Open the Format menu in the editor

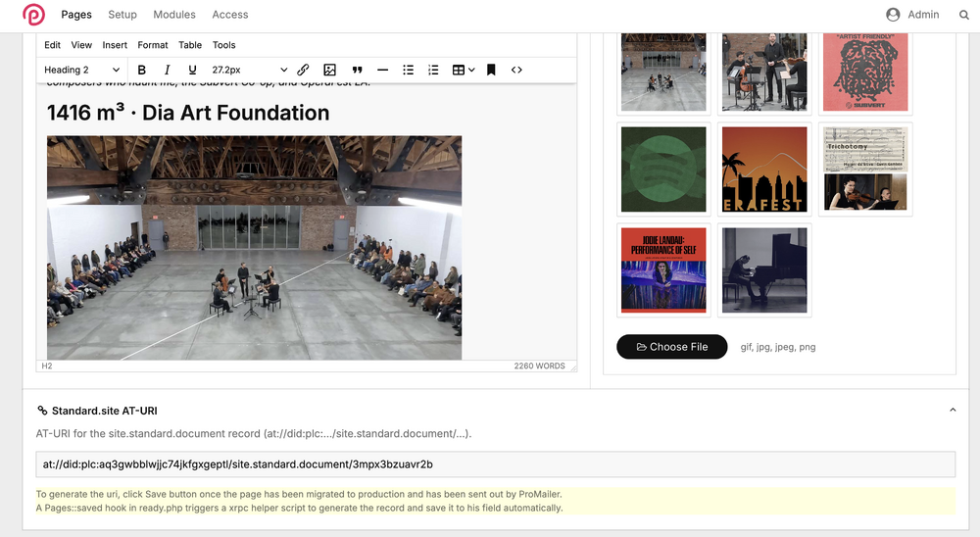(x=153, y=45)
